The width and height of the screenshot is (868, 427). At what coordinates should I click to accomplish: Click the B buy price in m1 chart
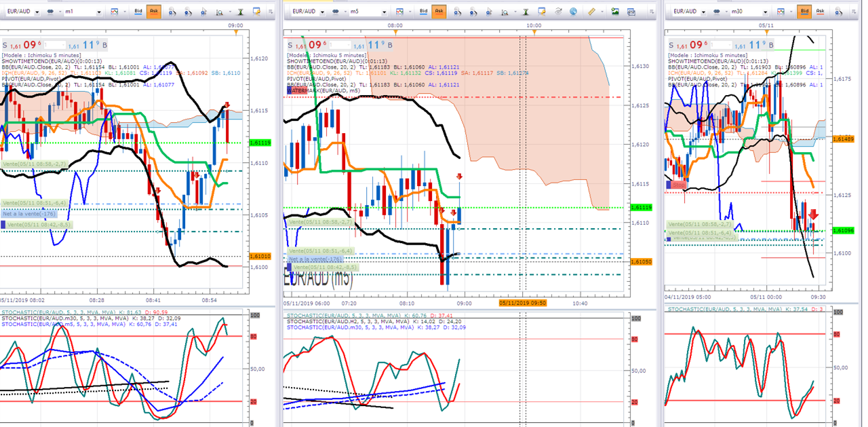[88, 45]
